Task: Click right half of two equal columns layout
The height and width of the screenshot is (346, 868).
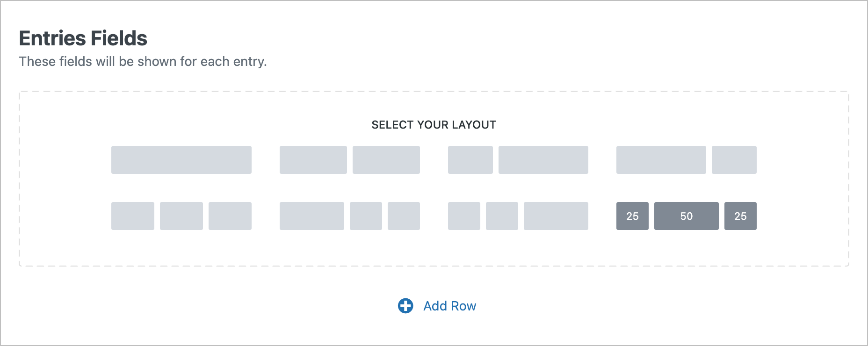Action: [x=386, y=160]
